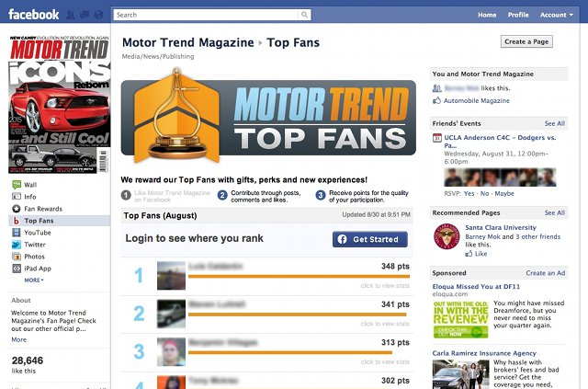Image resolution: width=588 pixels, height=389 pixels.
Task: Click the Get Started button
Action: pos(369,239)
